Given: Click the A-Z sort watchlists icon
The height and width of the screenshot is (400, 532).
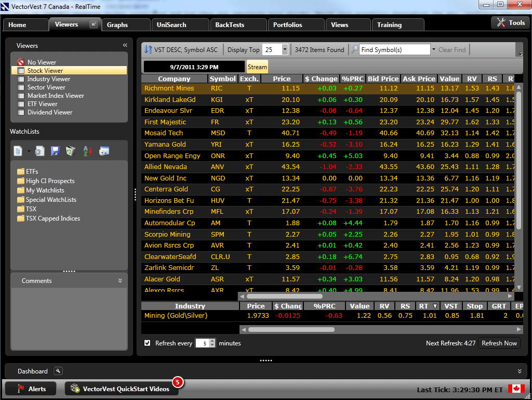Looking at the screenshot, I should click(x=87, y=151).
